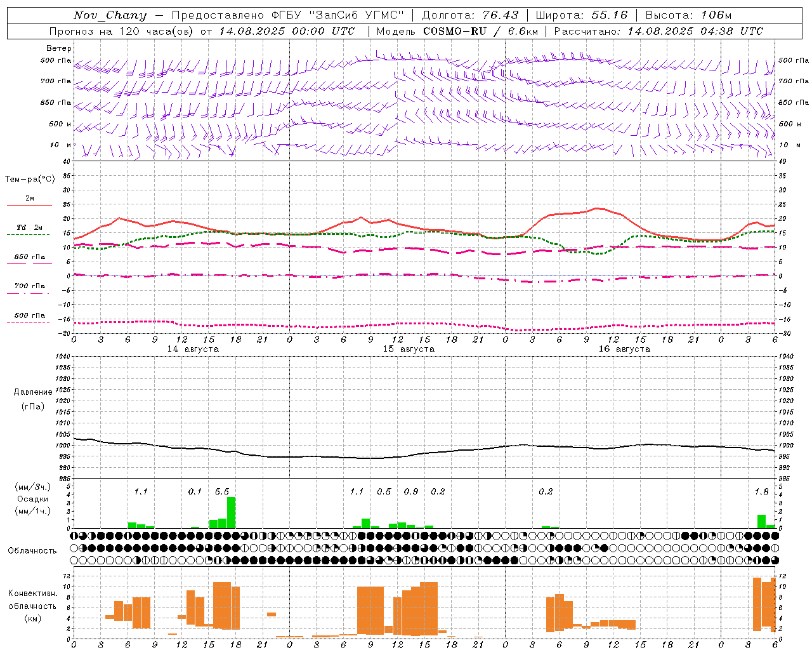This screenshot has width=812, height=650.
Task: Click the "Осадки" precipitation label
Action: [33, 499]
